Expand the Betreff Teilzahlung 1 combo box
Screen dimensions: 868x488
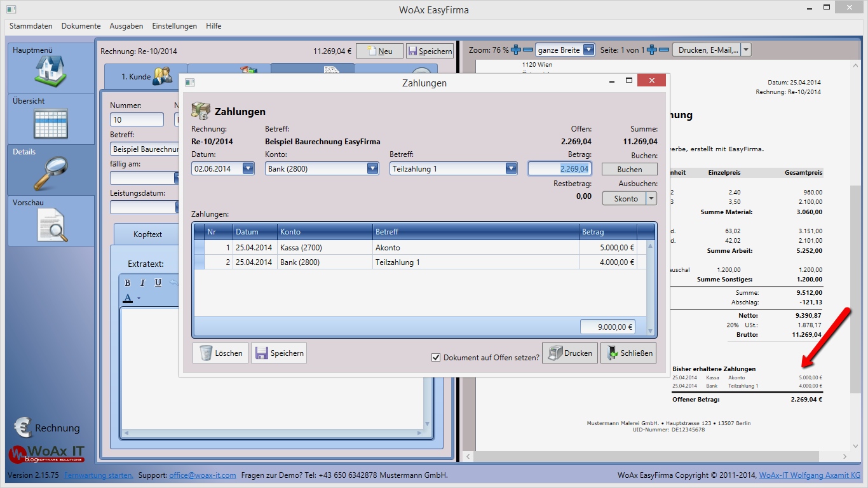[511, 169]
